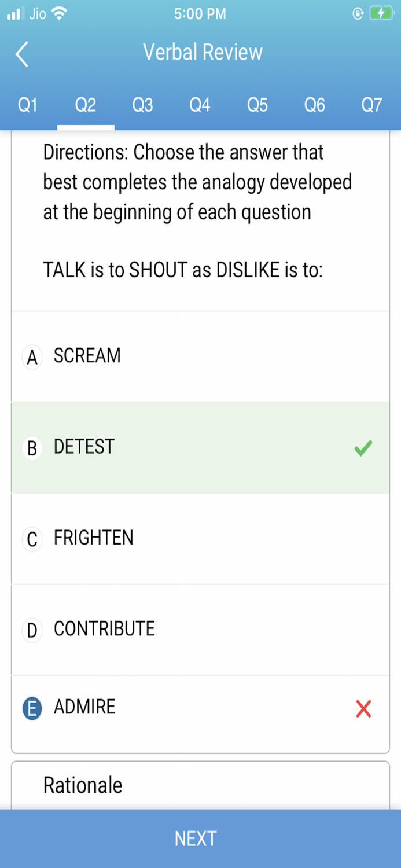Select option B radio circle

point(32,448)
